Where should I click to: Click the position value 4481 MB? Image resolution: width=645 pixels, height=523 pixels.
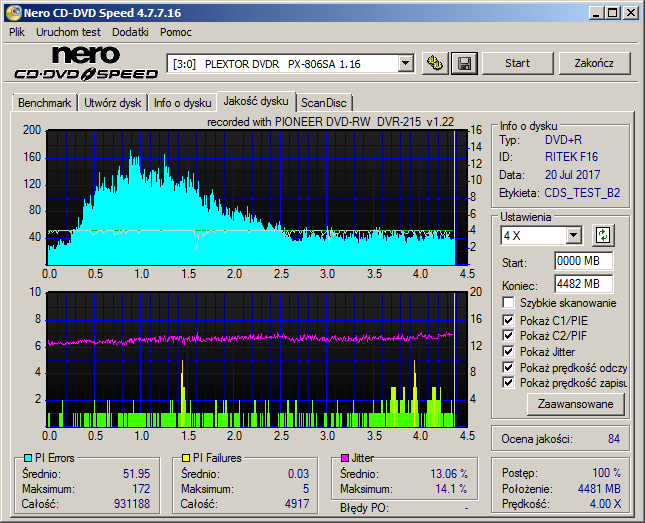coord(599,488)
